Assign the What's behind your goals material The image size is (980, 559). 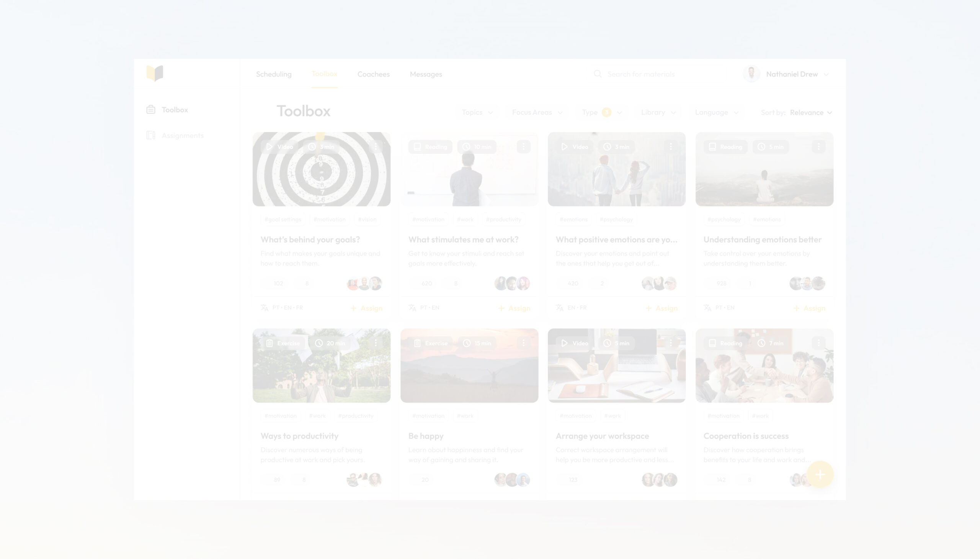click(367, 308)
